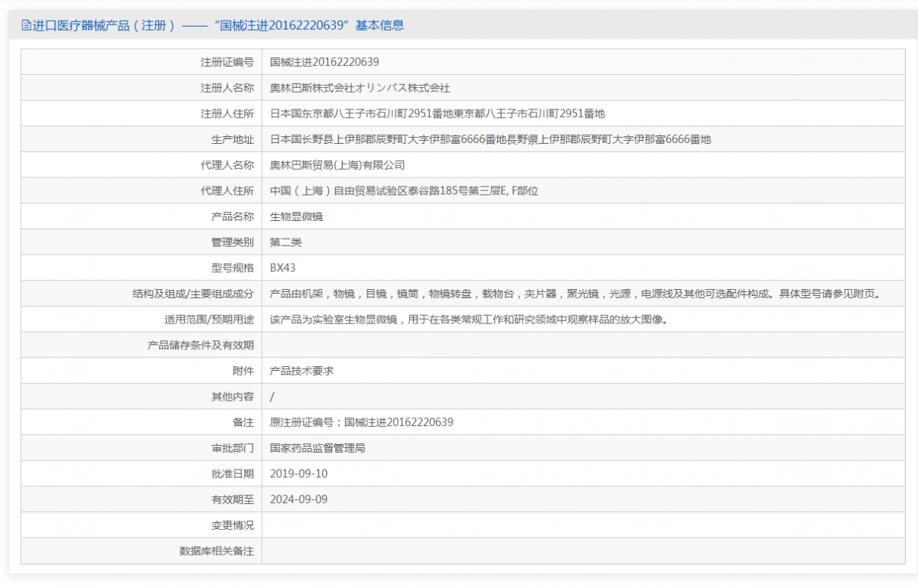The image size is (918, 588).
Task: Click the 生产地址 row label
Action: tap(233, 139)
